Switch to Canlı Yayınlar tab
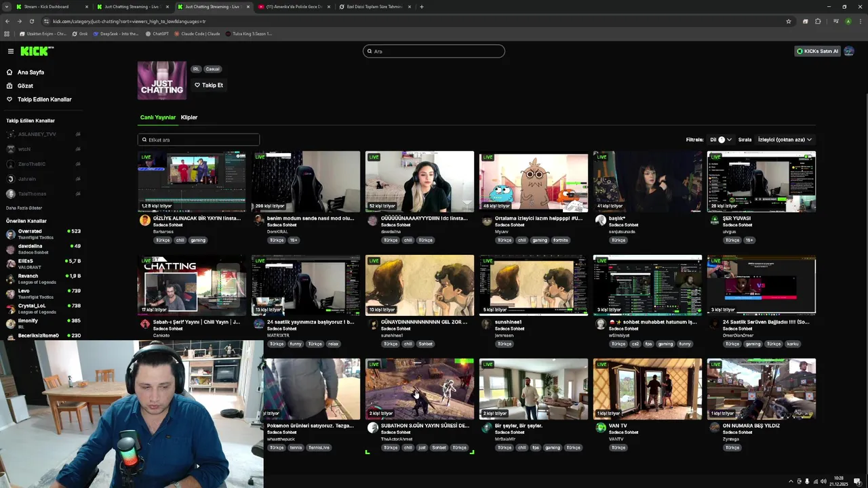 tap(158, 117)
